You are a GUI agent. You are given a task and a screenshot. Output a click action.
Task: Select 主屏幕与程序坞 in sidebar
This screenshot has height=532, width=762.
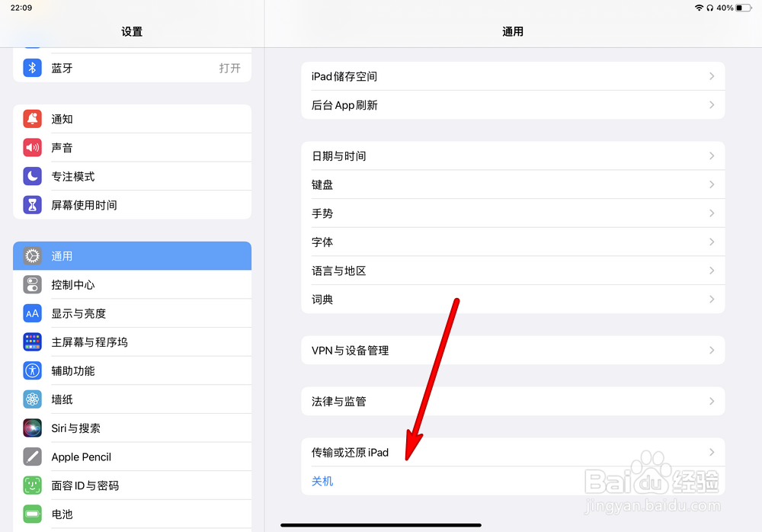coord(132,342)
